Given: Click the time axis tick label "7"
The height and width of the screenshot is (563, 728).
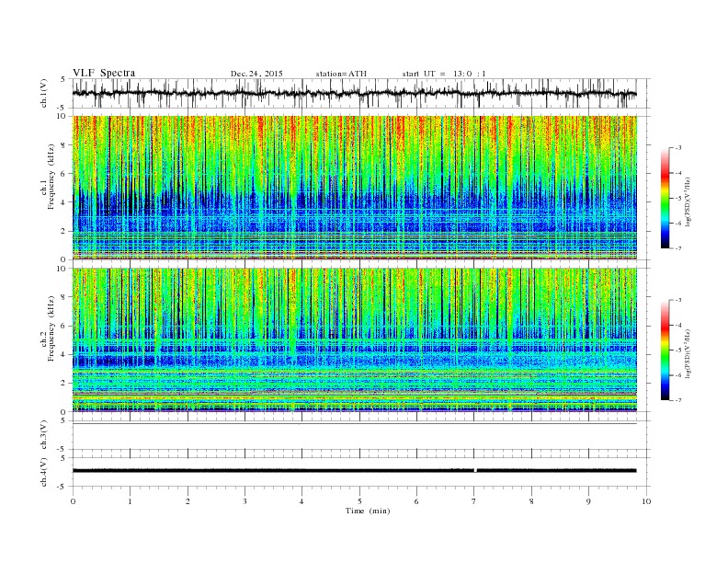Looking at the screenshot, I should point(474,501).
